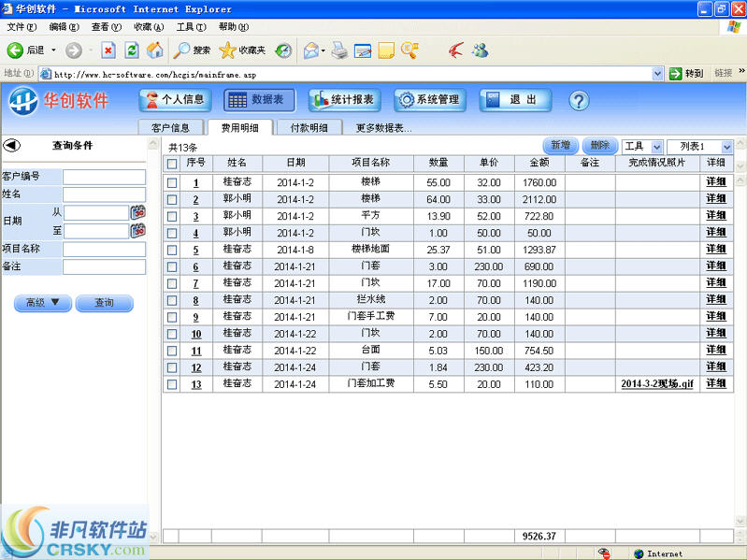Open the Search magnifier icon
The image size is (747, 560).
pyautogui.click(x=181, y=50)
